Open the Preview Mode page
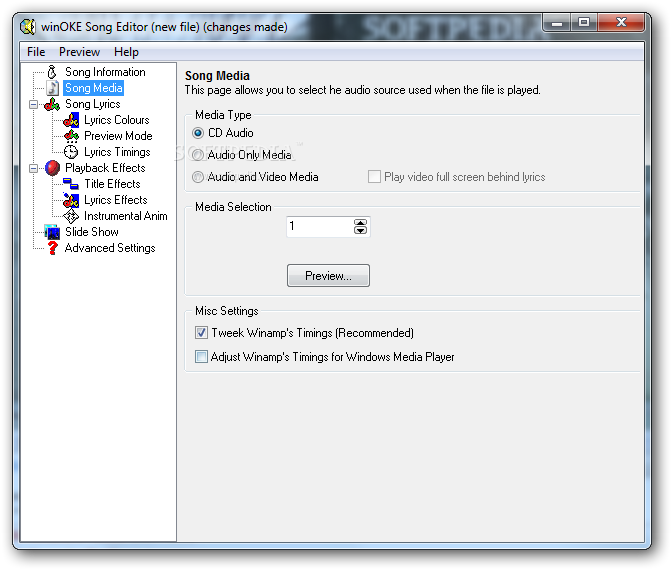This screenshot has width=672, height=570. point(118,136)
